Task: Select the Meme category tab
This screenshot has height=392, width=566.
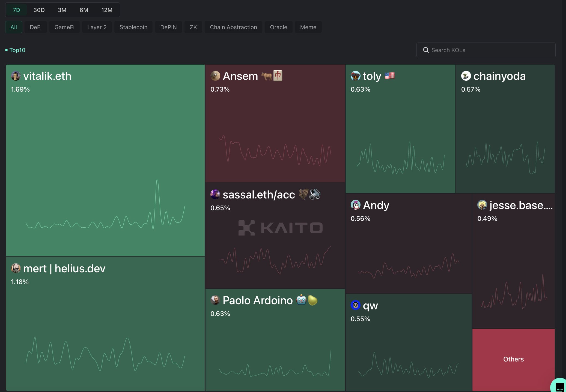Action: [308, 27]
